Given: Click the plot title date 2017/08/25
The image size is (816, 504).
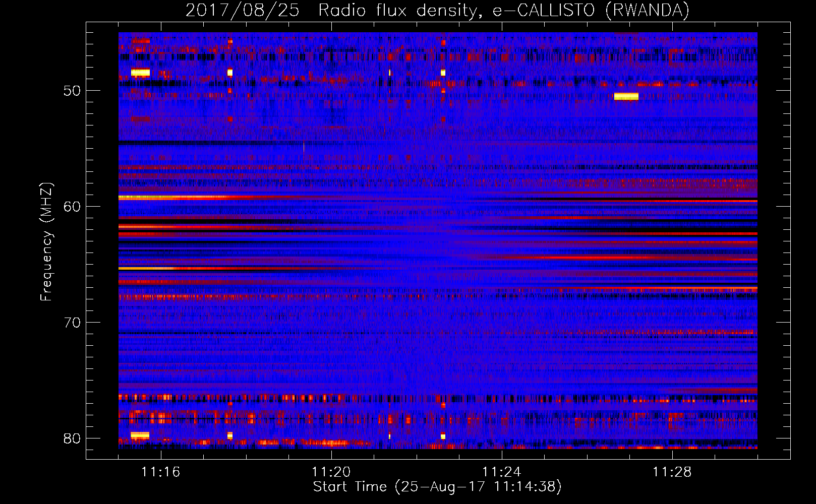Looking at the screenshot, I should 242,11.
